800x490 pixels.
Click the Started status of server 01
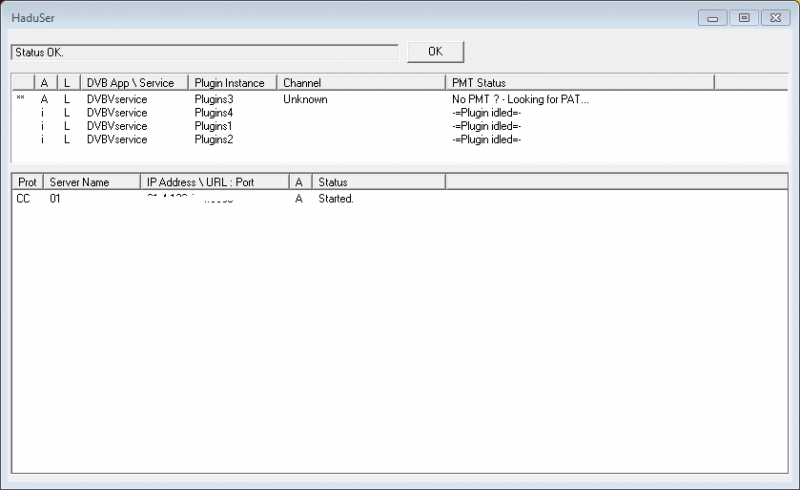click(336, 199)
